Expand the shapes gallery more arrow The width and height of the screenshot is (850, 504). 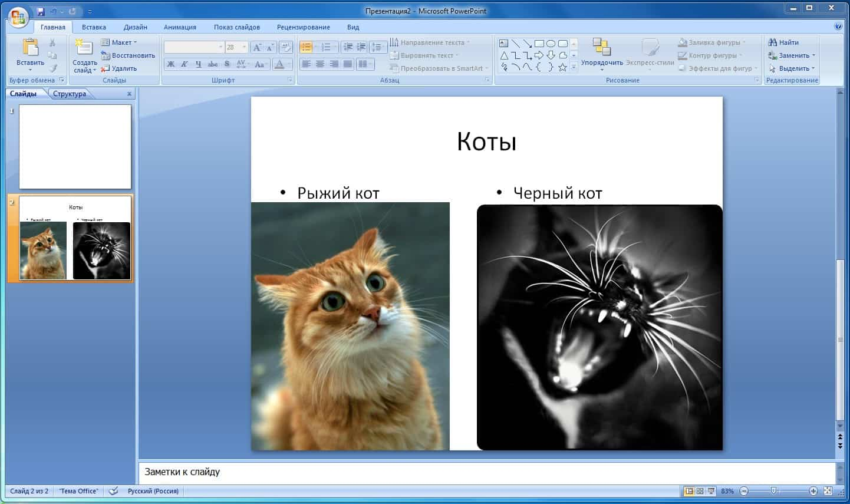click(574, 68)
